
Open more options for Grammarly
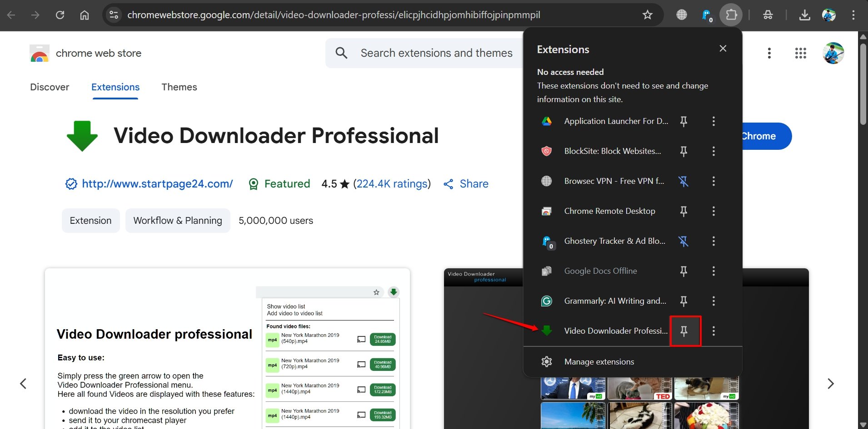tap(713, 301)
